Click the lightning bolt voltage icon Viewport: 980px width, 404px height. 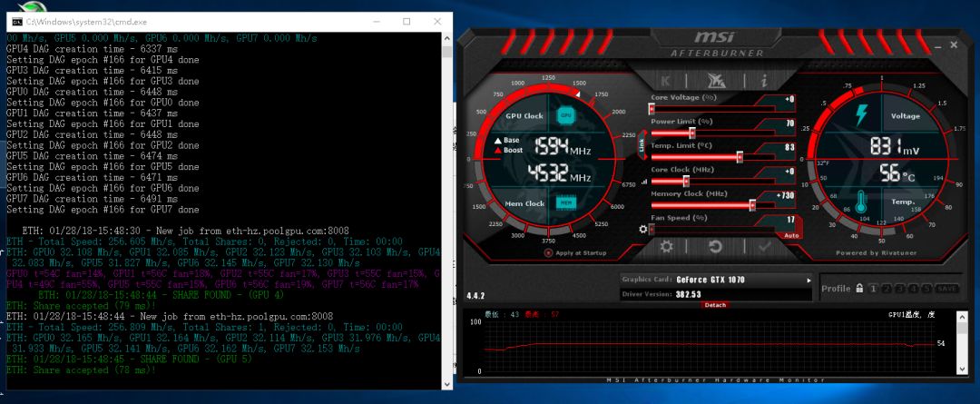pyautogui.click(x=860, y=115)
